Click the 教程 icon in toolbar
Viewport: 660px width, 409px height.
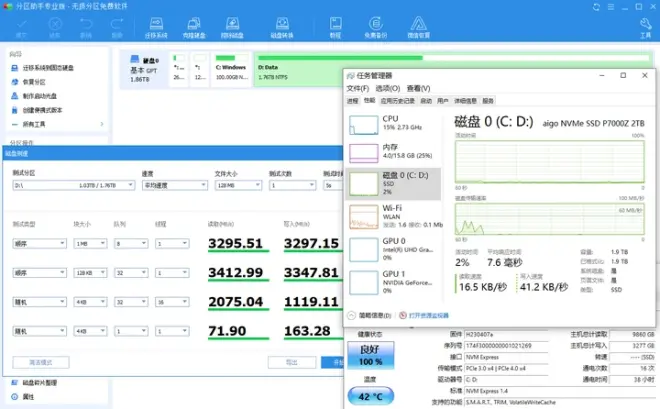pos(335,29)
